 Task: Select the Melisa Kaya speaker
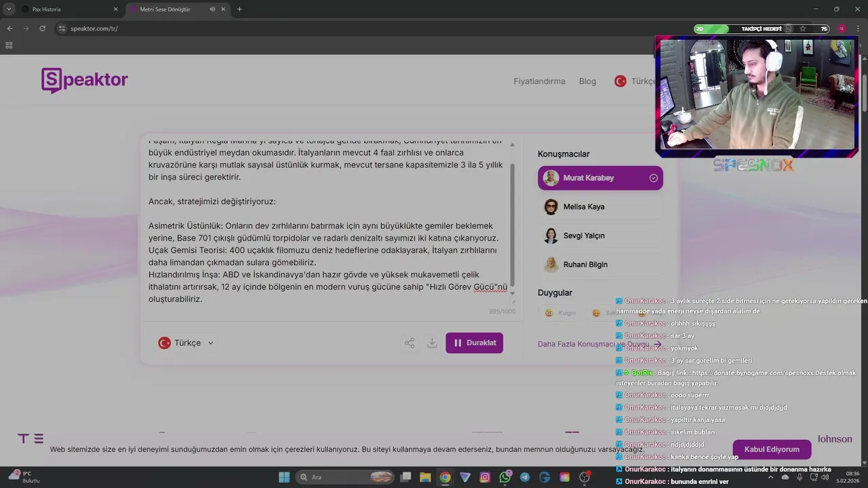pyautogui.click(x=600, y=207)
